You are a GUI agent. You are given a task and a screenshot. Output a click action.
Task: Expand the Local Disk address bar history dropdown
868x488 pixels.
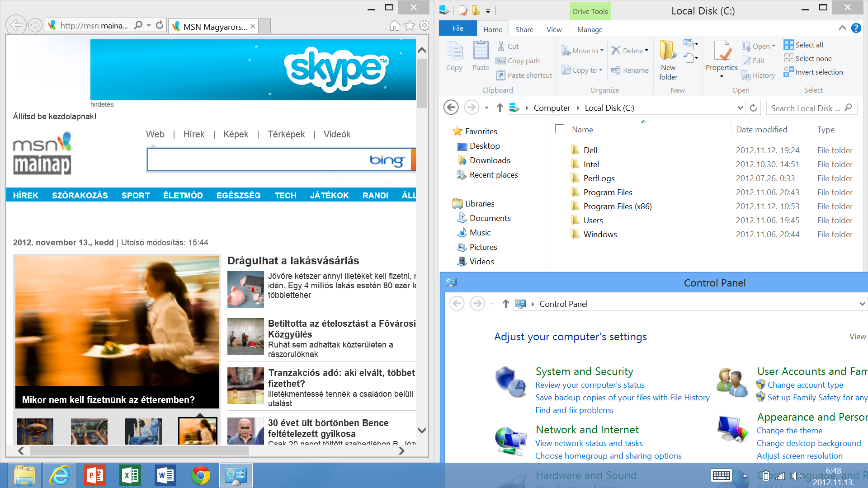click(740, 108)
